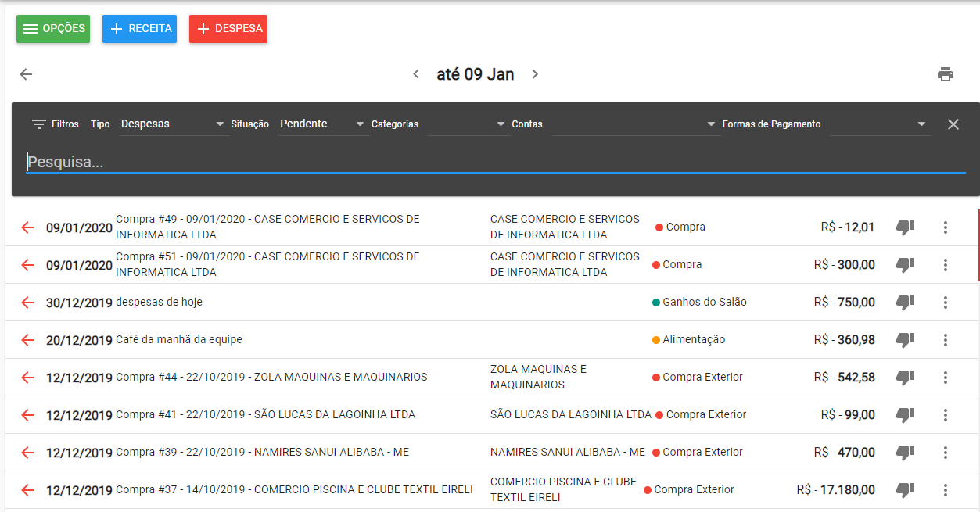980x512 pixels.
Task: Click the printer icon
Action: point(945,74)
